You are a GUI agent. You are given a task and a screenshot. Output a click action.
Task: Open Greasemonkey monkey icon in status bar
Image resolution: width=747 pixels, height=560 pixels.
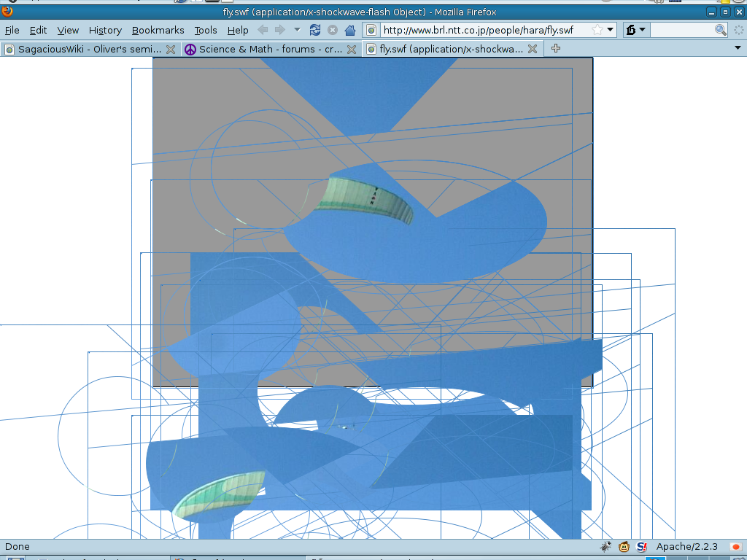[624, 546]
